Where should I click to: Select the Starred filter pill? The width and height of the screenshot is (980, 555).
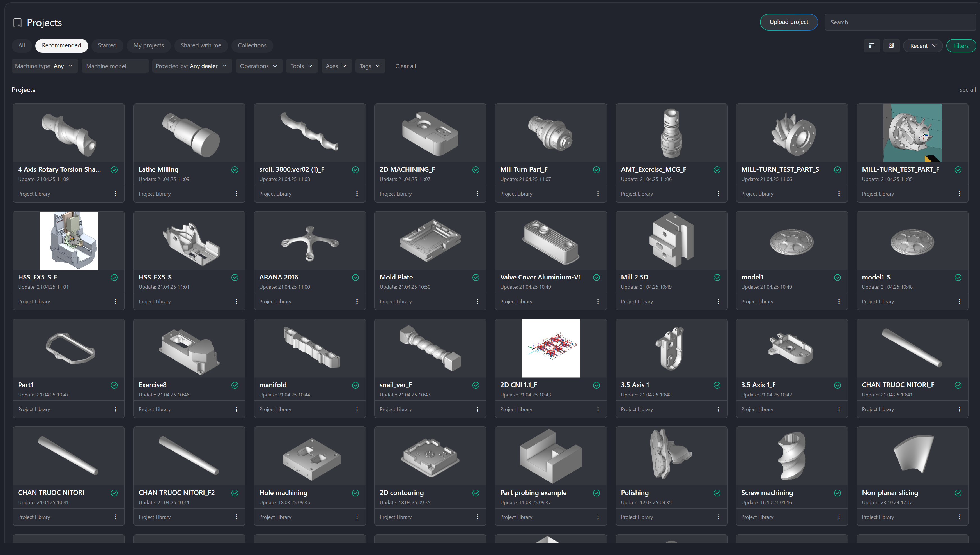(107, 45)
